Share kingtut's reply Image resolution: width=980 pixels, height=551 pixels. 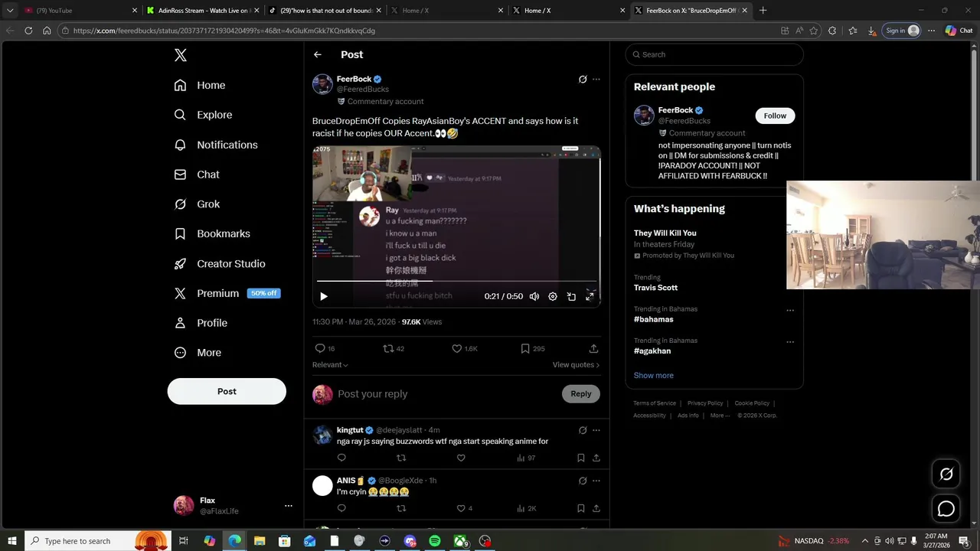tap(596, 458)
